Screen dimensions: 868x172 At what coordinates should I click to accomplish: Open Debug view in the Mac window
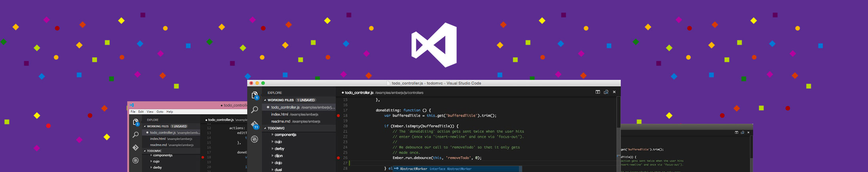pyautogui.click(x=255, y=139)
